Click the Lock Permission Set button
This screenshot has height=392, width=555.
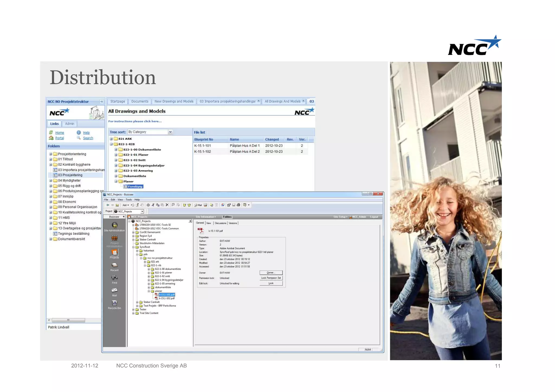tap(271, 278)
